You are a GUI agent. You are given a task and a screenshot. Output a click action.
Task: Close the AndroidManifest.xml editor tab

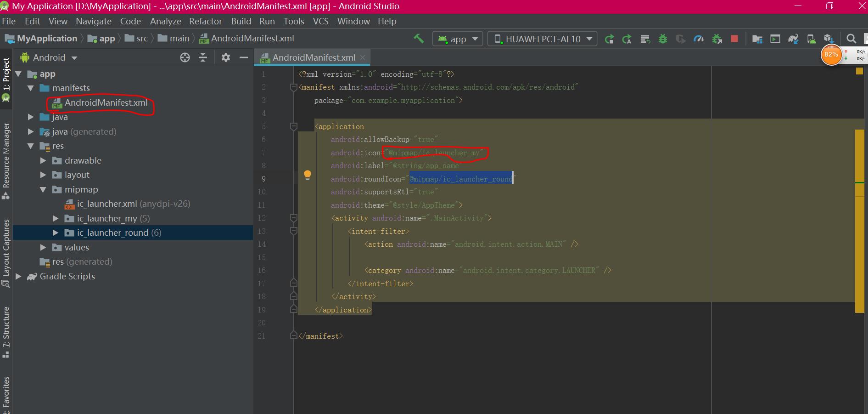click(363, 57)
